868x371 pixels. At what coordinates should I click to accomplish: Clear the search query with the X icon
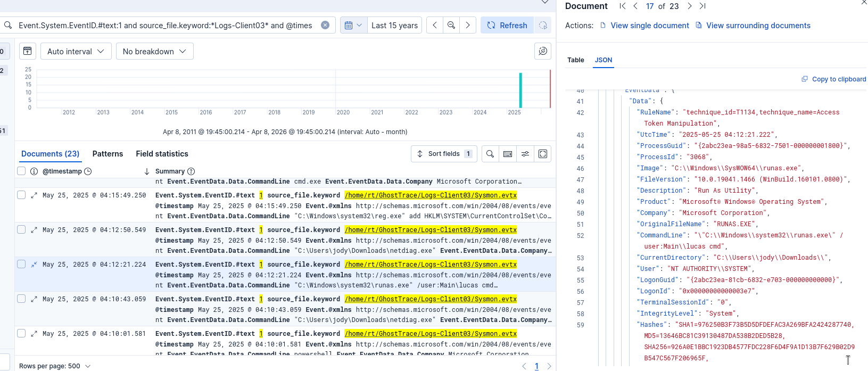click(x=325, y=25)
